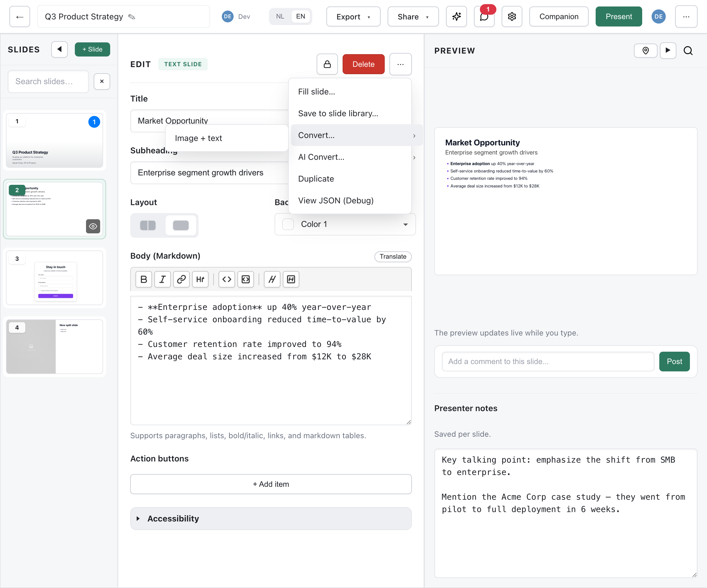
Task: Open the Export dropdown
Action: point(353,16)
